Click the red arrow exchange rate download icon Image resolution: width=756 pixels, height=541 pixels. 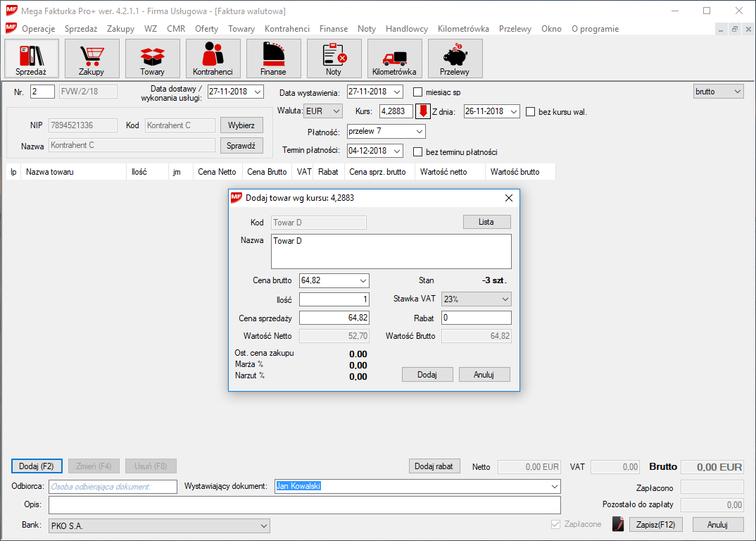pos(423,111)
